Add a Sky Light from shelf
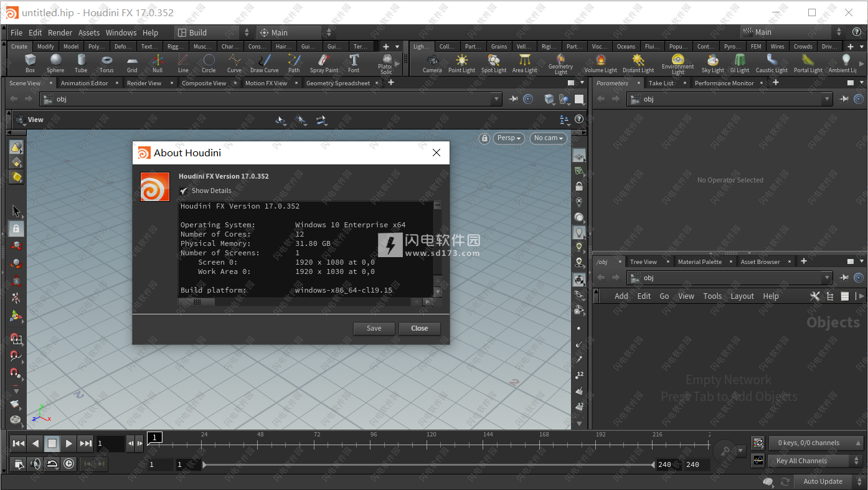Viewport: 868px width, 490px height. [x=713, y=63]
